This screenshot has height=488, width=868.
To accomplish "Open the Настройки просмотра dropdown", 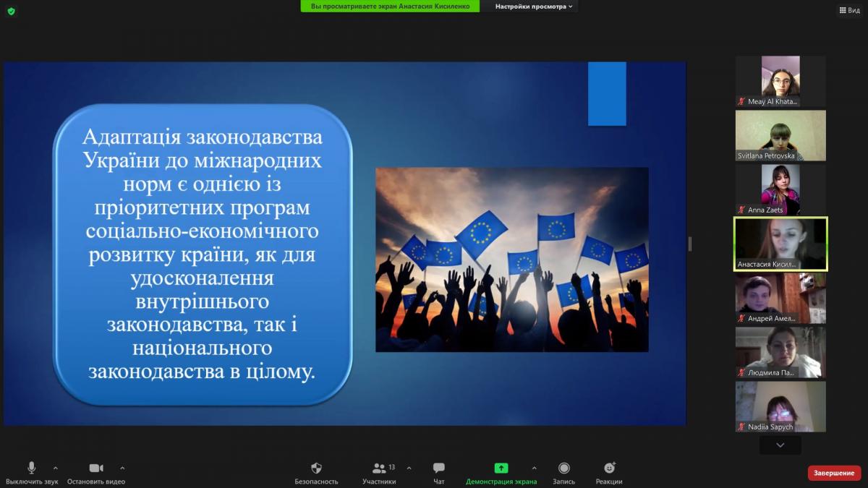I will pyautogui.click(x=534, y=6).
